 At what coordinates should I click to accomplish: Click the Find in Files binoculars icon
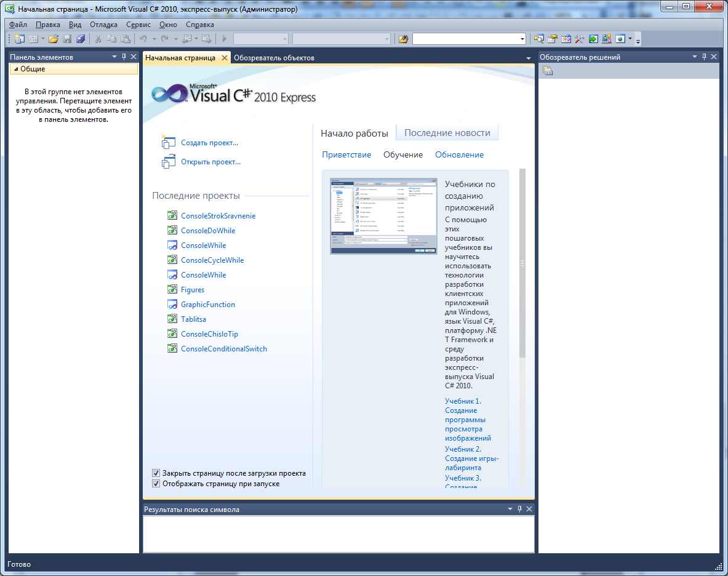pyautogui.click(x=403, y=39)
